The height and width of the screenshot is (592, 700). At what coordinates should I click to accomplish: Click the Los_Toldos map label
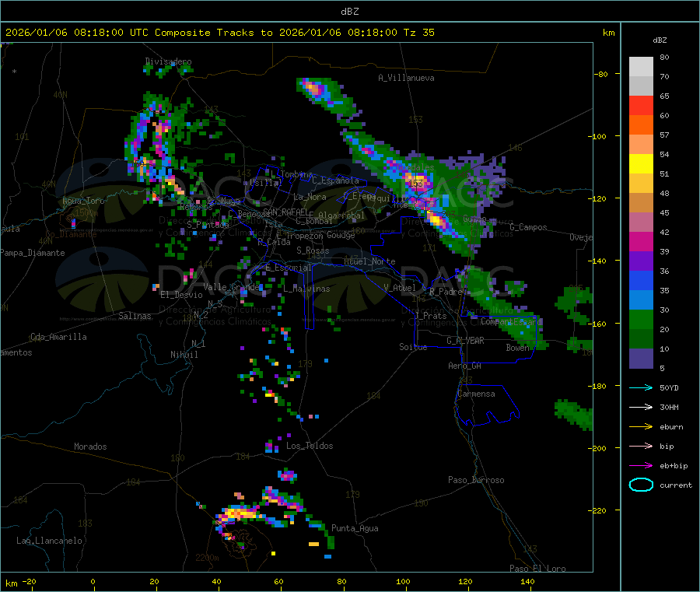pos(310,446)
